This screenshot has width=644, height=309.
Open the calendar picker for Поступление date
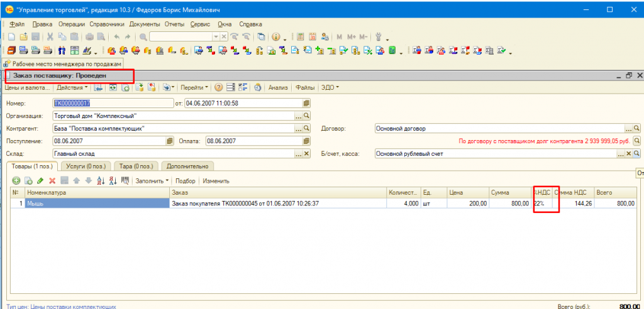click(x=169, y=141)
